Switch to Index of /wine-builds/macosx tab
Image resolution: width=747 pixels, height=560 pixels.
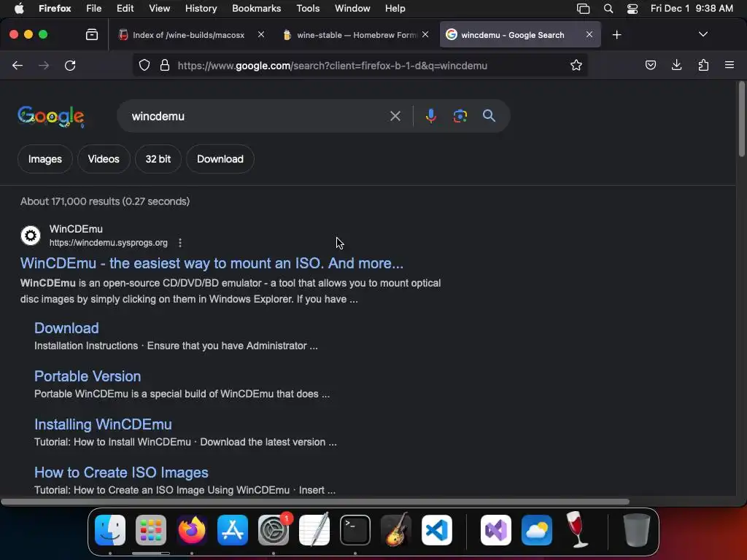190,35
